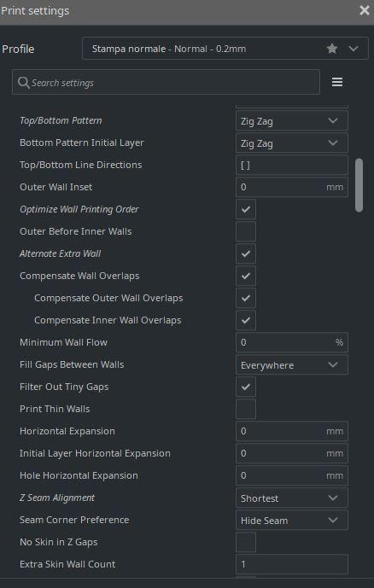Open the settings visibility hamburger menu

click(337, 82)
